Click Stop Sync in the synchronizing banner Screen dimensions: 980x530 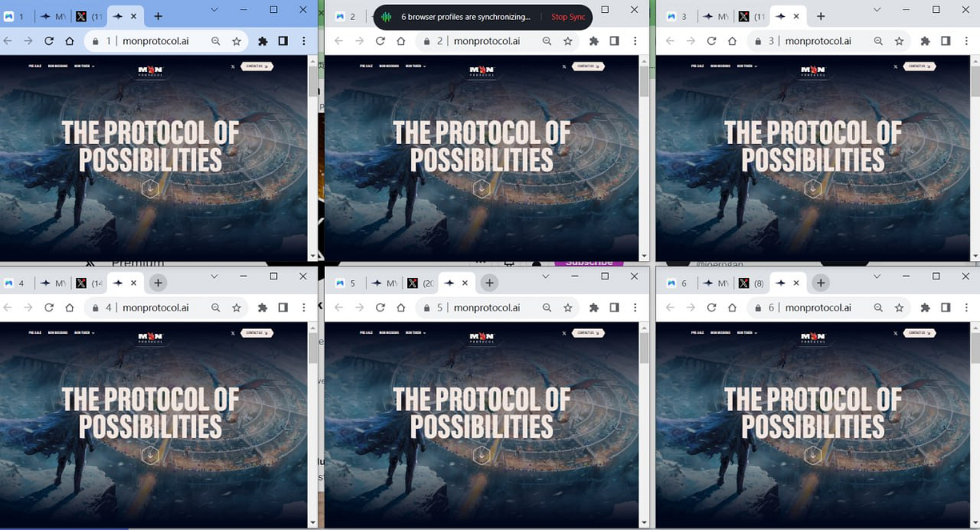[x=568, y=17]
